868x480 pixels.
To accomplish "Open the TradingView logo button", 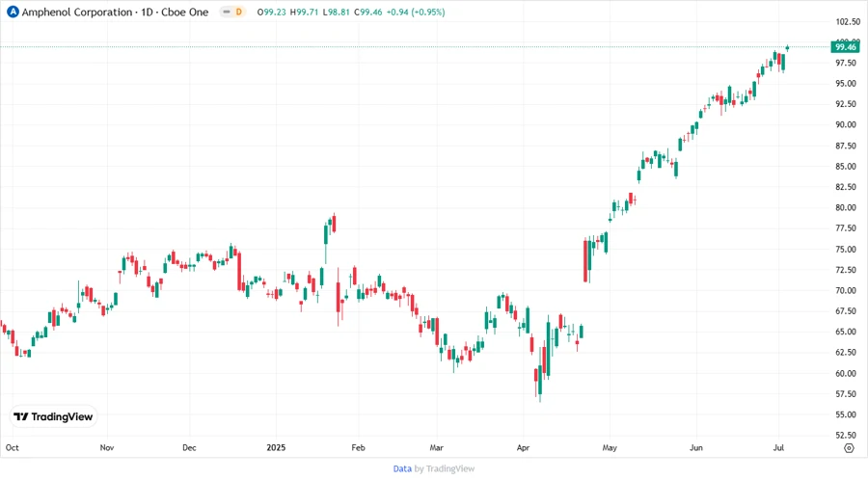I will [x=53, y=417].
